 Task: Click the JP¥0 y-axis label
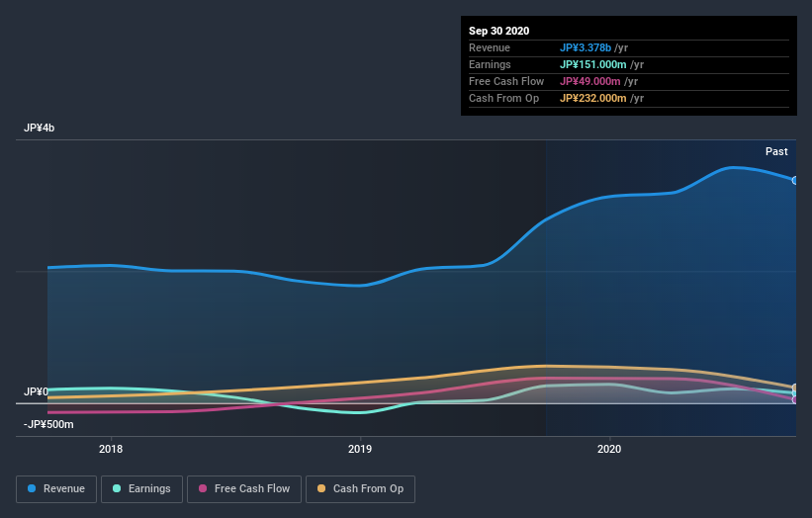pyautogui.click(x=36, y=391)
